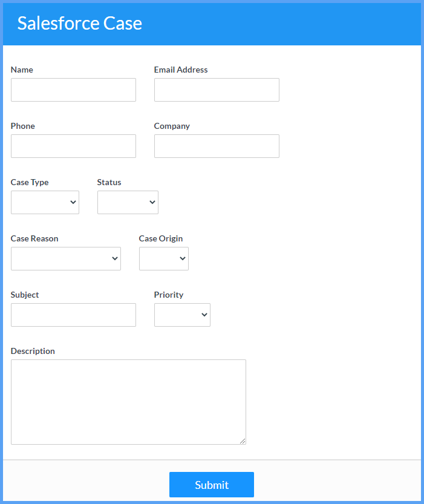Open the Priority dropdown
Viewport: 424px width, 504px height.
click(182, 315)
